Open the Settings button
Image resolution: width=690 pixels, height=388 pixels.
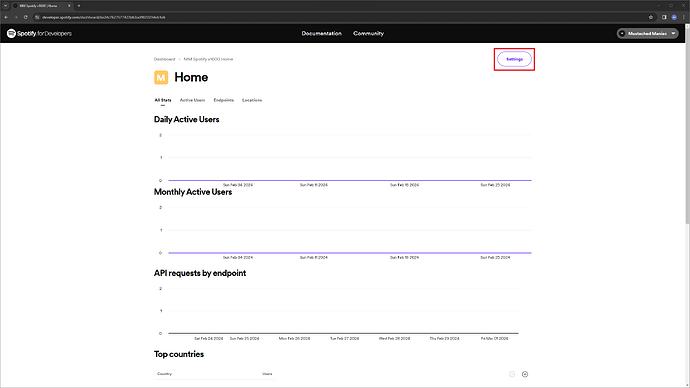click(514, 59)
